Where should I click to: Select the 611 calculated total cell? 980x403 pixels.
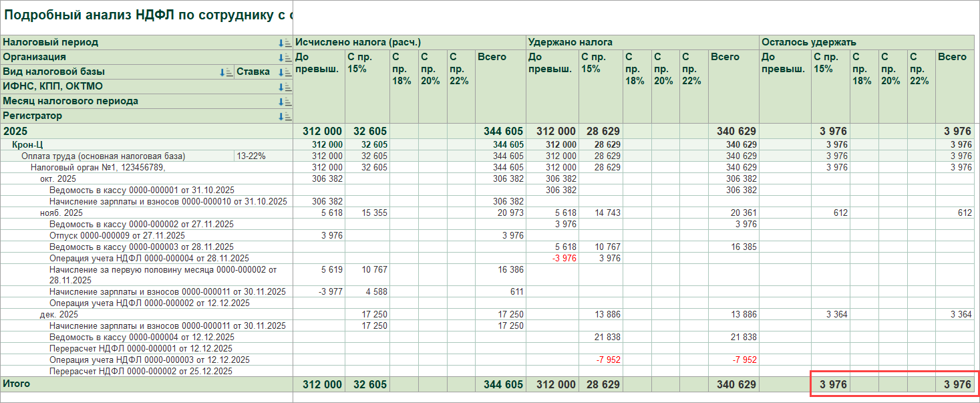[500, 291]
